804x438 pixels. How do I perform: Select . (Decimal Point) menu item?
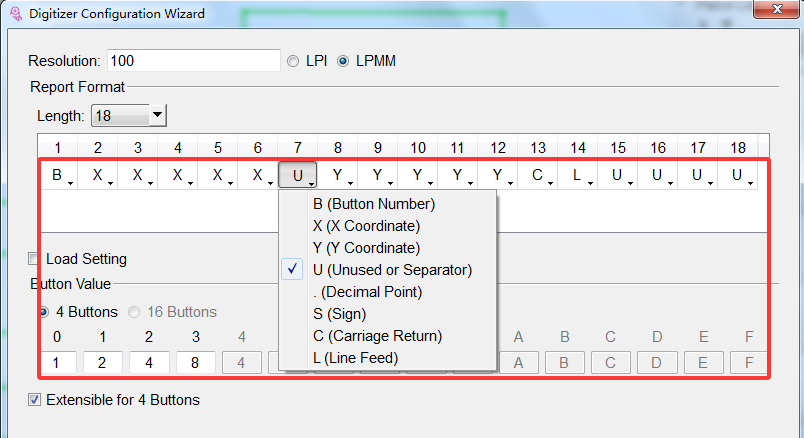367,292
